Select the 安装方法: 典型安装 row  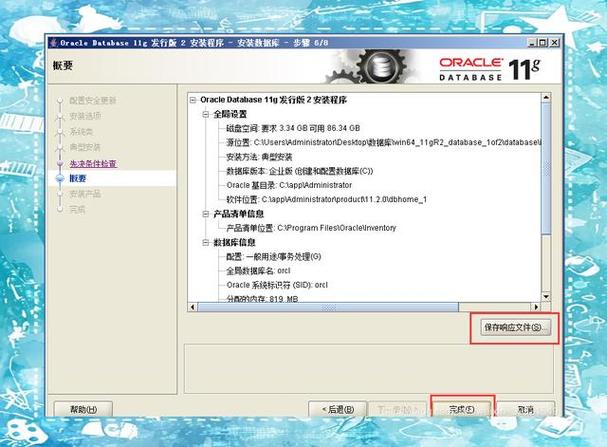(x=259, y=157)
